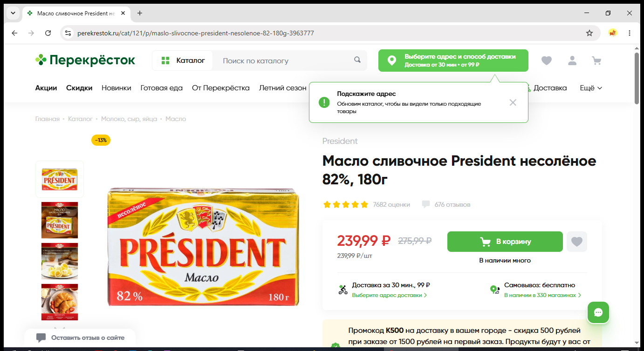Toggle product favorite heart next to В корзину
This screenshot has height=351, width=644.
pos(577,242)
